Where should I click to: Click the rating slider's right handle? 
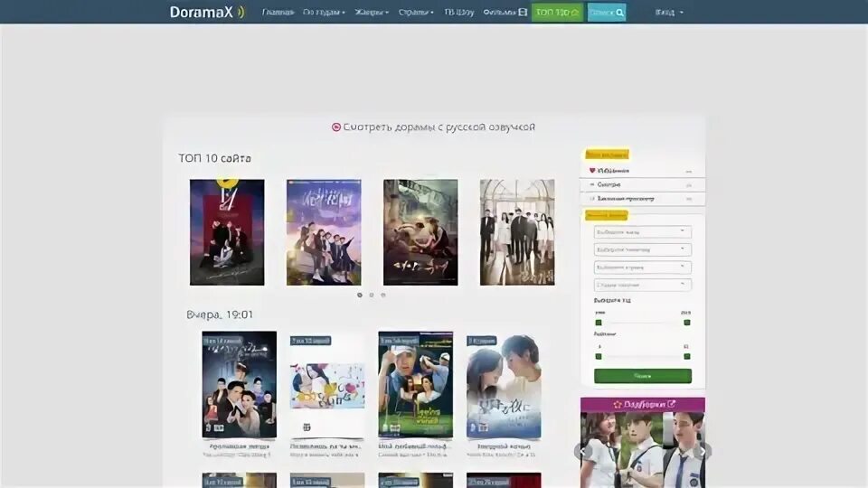coord(687,357)
